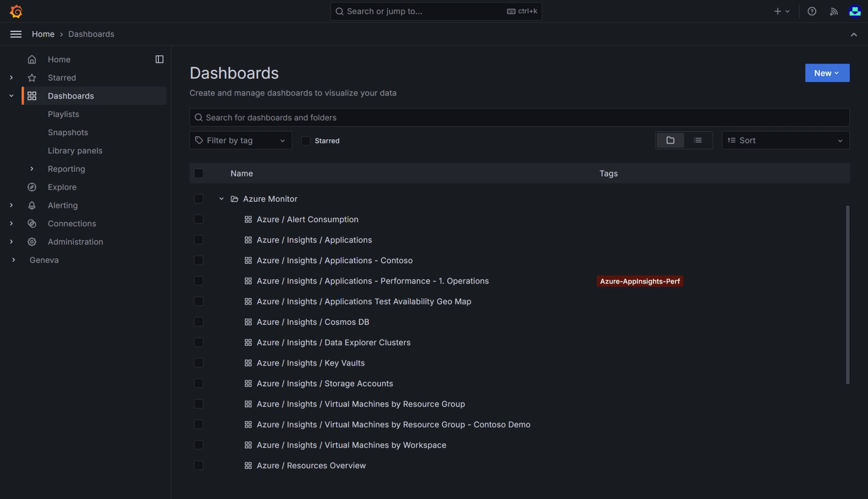Collapse top bar with chevron-up icon
The width and height of the screenshot is (868, 499).
tap(853, 35)
